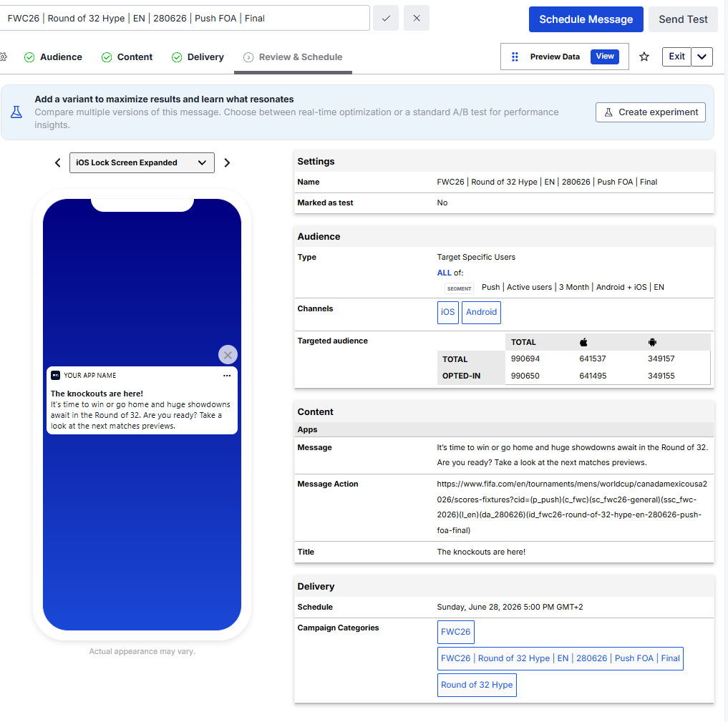Click the Android column icon in audience table
Screen dimensions: 728x722
pyautogui.click(x=652, y=343)
